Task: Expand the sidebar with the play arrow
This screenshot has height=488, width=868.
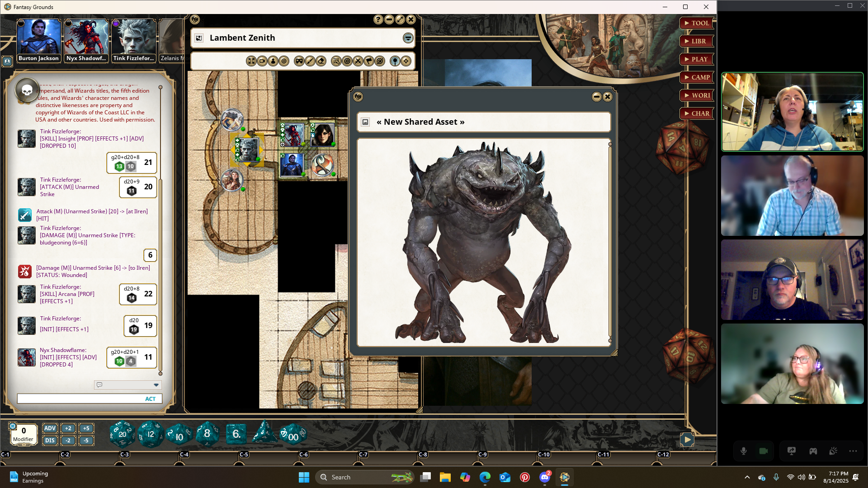Action: [687, 439]
